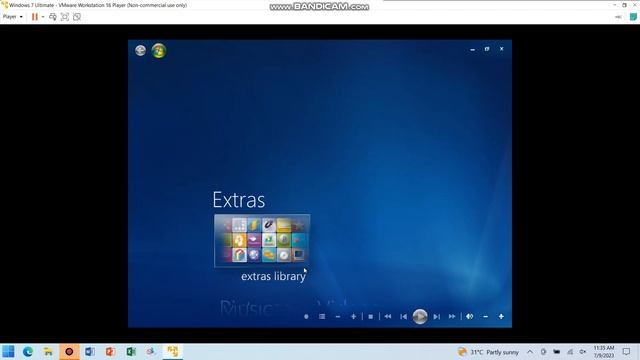Viewport: 640px width, 360px height.
Task: Open the guide list icon in transport bar
Action: click(322, 316)
